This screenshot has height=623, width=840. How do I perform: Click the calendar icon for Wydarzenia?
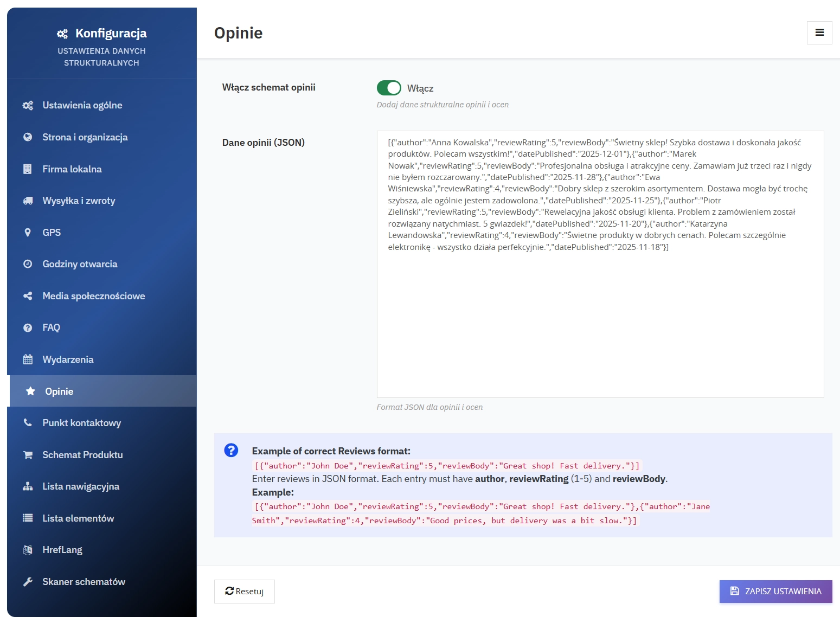[x=28, y=359]
